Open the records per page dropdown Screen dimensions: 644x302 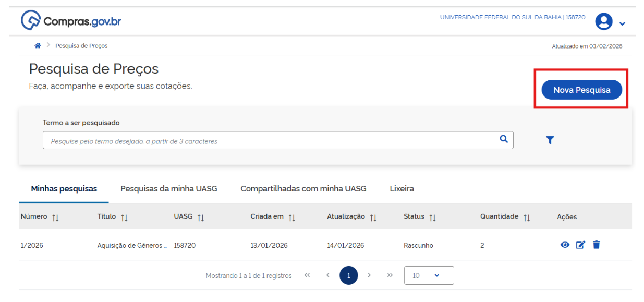429,275
